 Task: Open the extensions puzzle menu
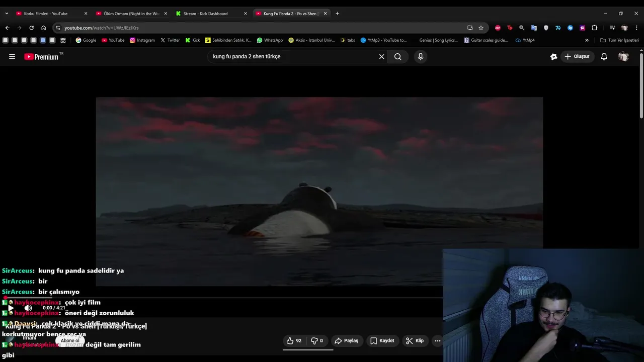pos(594,28)
